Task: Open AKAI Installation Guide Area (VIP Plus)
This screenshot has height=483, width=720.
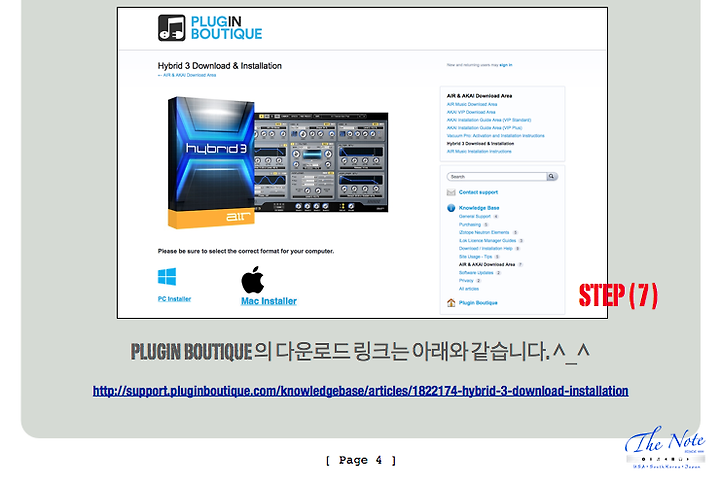Action: coord(484,128)
